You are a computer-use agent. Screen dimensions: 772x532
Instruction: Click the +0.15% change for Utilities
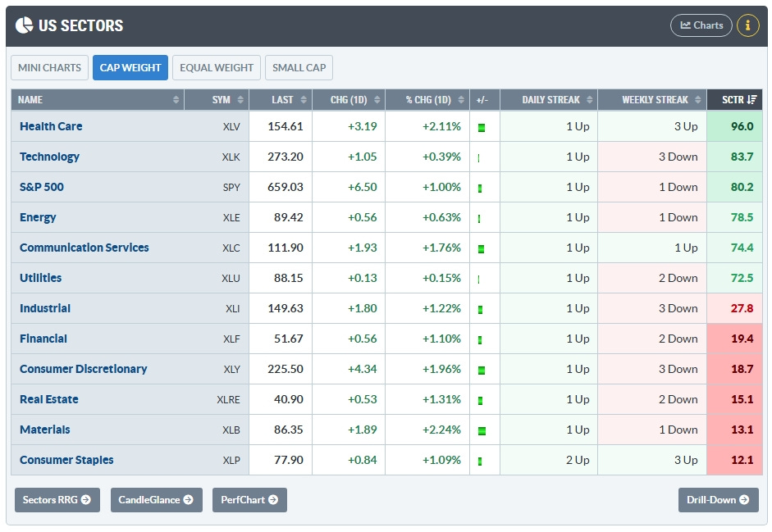pos(441,278)
